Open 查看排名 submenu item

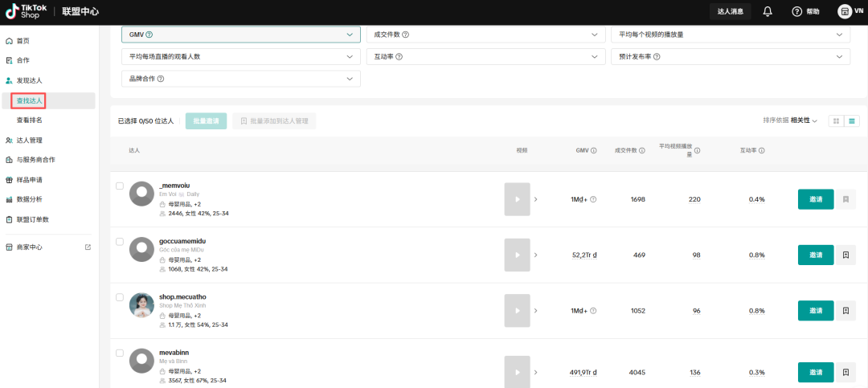point(30,120)
